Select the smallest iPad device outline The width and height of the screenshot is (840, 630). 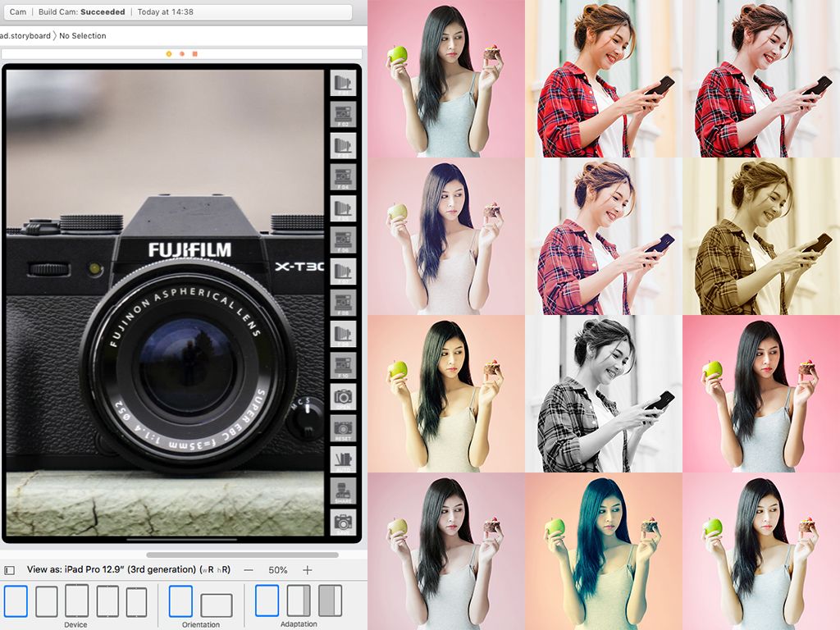tap(137, 602)
